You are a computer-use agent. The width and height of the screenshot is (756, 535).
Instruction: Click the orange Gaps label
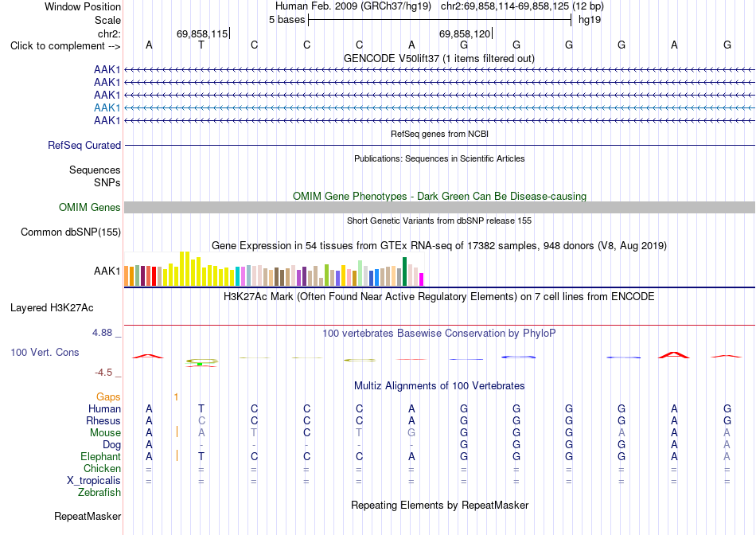(108, 396)
